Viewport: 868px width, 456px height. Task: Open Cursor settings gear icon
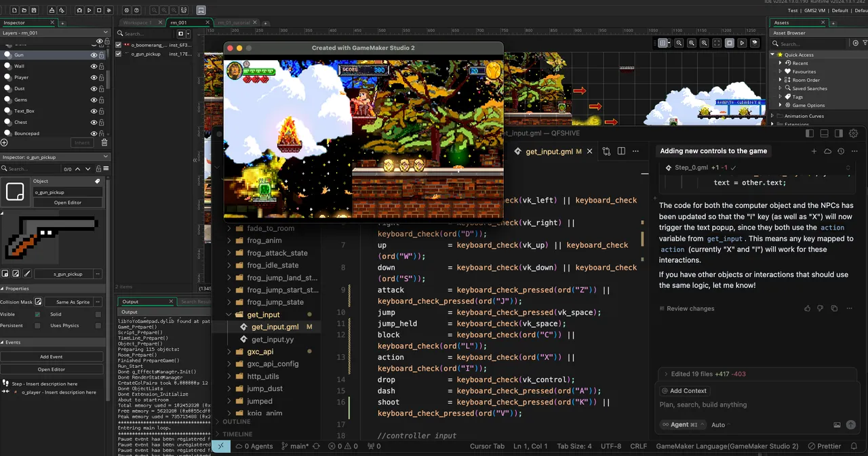(853, 133)
